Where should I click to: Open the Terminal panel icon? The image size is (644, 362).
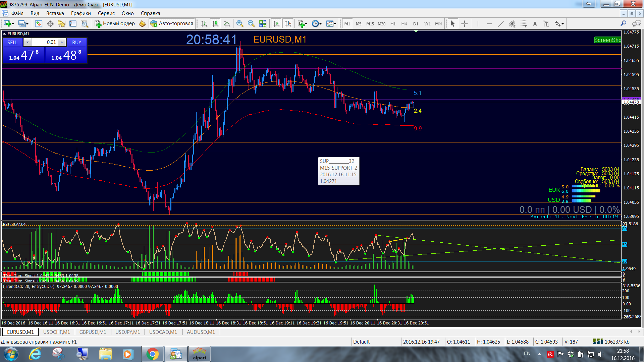coord(73,23)
